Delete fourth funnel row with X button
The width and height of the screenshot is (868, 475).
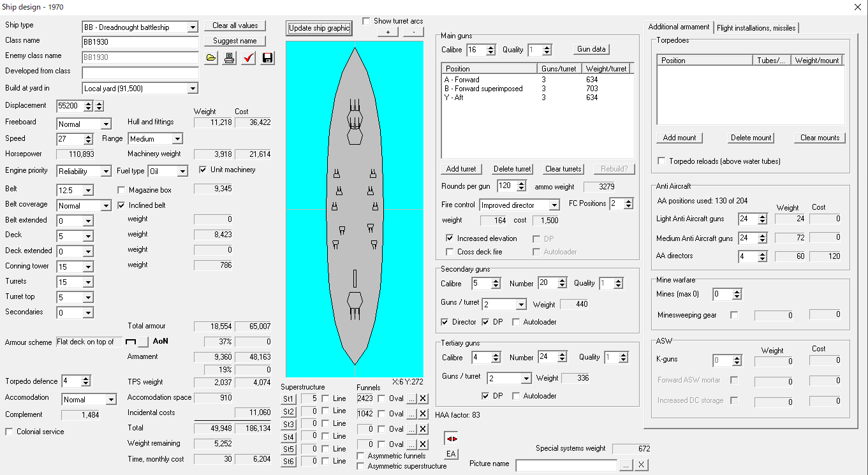[x=423, y=444]
